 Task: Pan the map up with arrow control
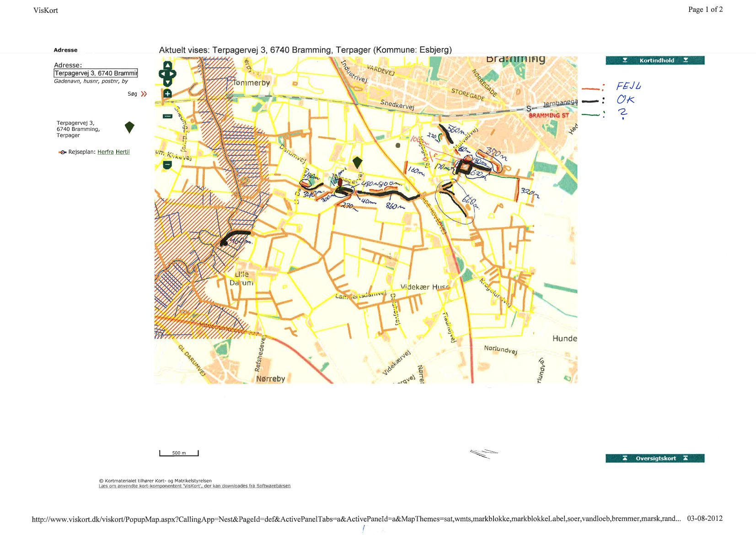[x=167, y=65]
